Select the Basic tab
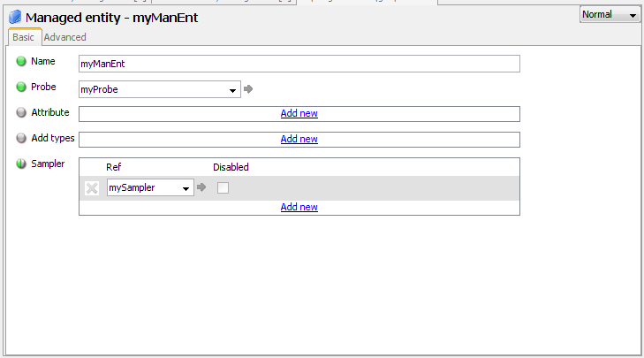The height and width of the screenshot is (358, 644). 23,37
